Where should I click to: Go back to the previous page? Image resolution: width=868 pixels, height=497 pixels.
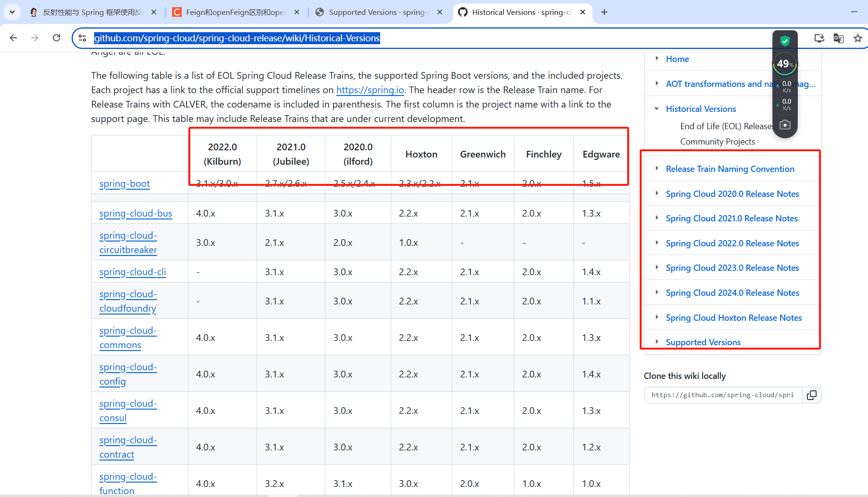(13, 38)
